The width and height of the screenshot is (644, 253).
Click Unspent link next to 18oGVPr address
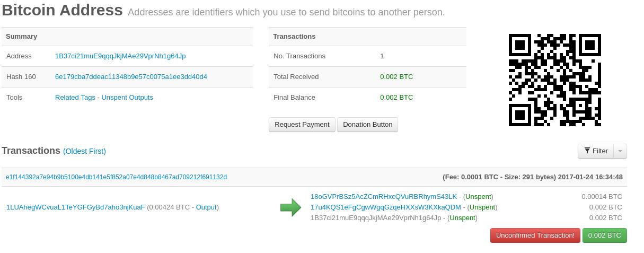pyautogui.click(x=478, y=197)
